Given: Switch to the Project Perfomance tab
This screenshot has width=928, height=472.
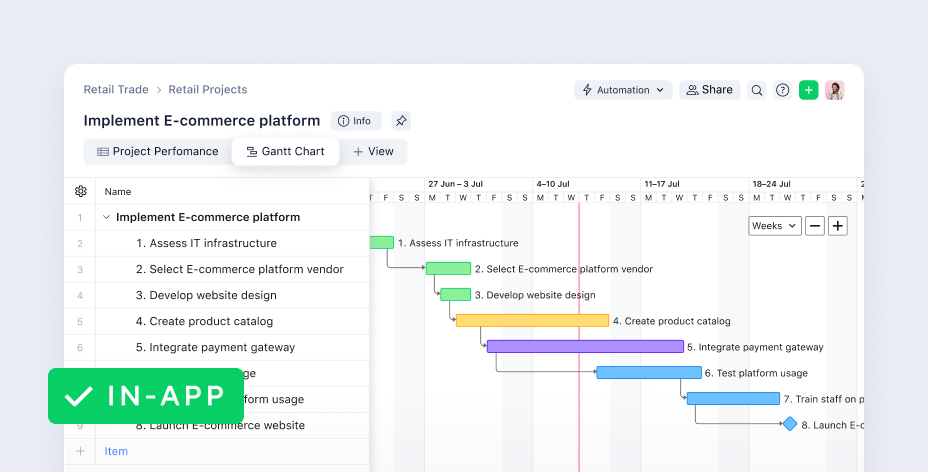Looking at the screenshot, I should coord(158,152).
